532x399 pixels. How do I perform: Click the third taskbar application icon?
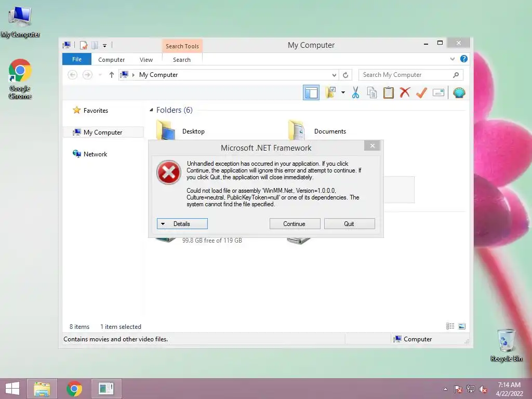click(106, 389)
